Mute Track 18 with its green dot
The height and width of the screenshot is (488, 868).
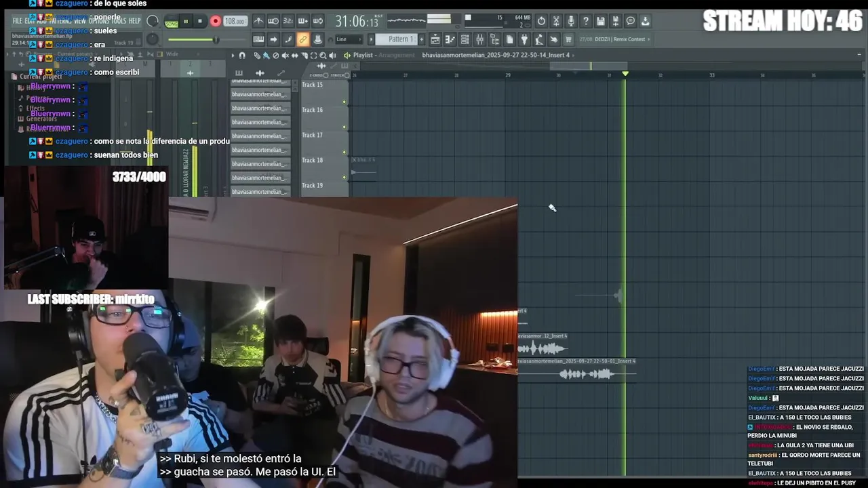344,177
